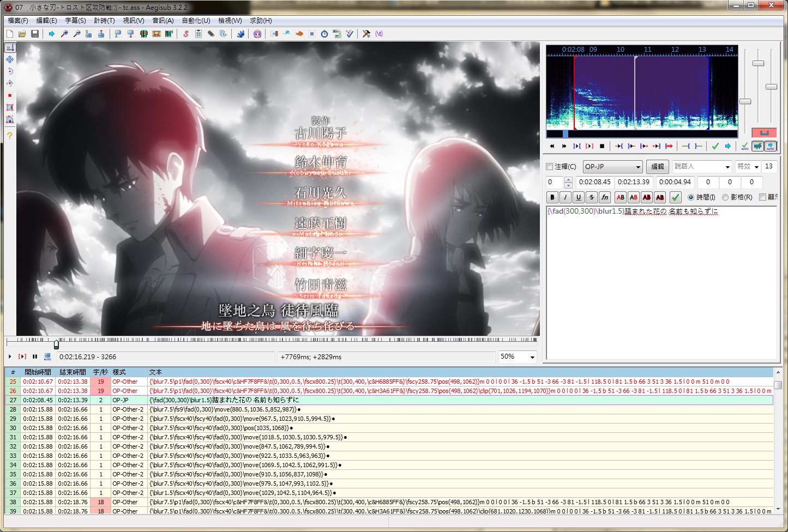Screen dimensions: 788x532
Task: Click end time field 0:02:13.39
Action: click(x=634, y=182)
